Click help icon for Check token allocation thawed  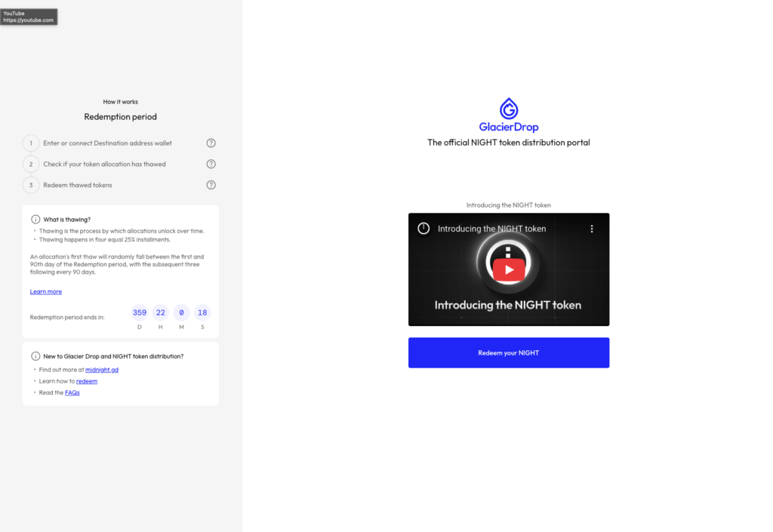pyautogui.click(x=211, y=164)
